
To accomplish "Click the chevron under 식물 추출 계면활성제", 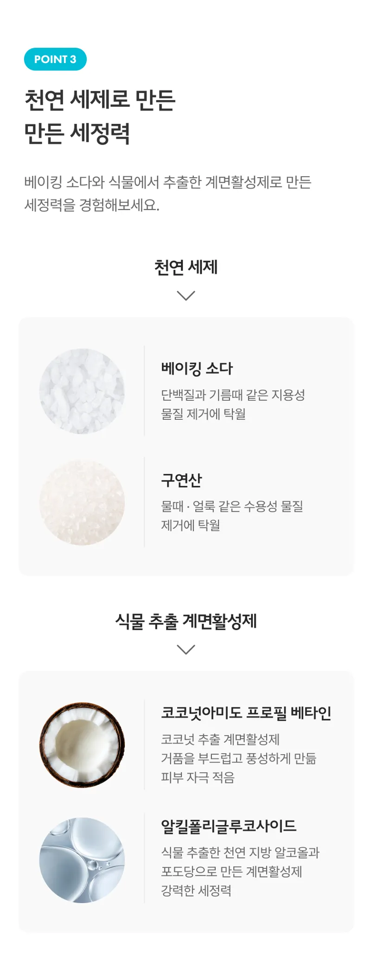I will (x=186, y=649).
